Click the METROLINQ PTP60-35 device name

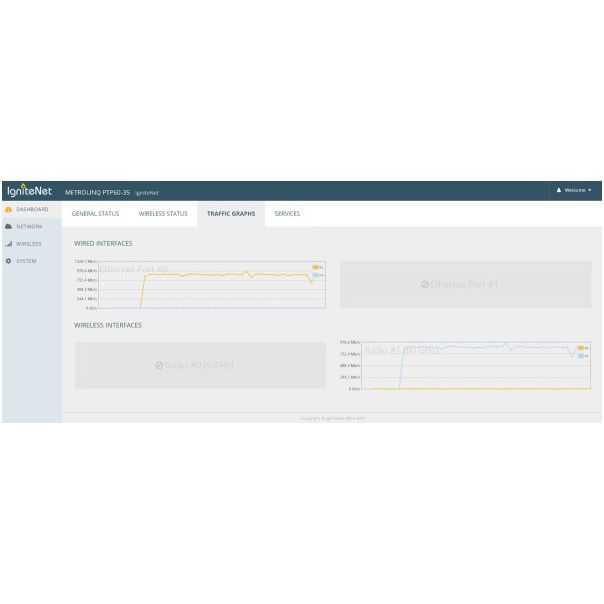97,192
